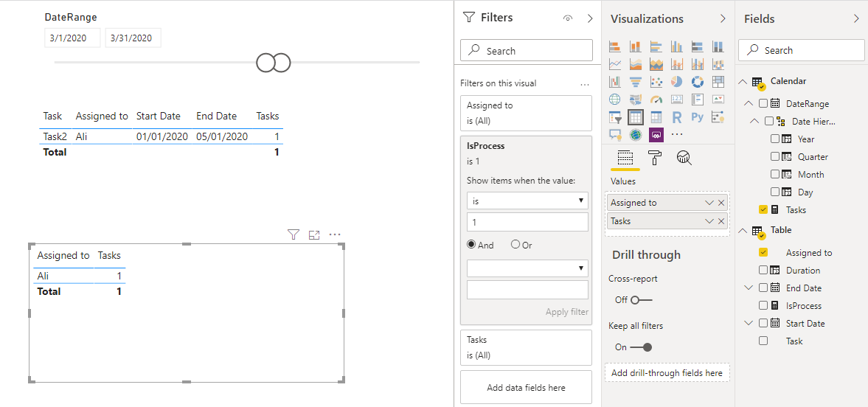
Task: Select the pie chart visualization
Action: click(676, 82)
